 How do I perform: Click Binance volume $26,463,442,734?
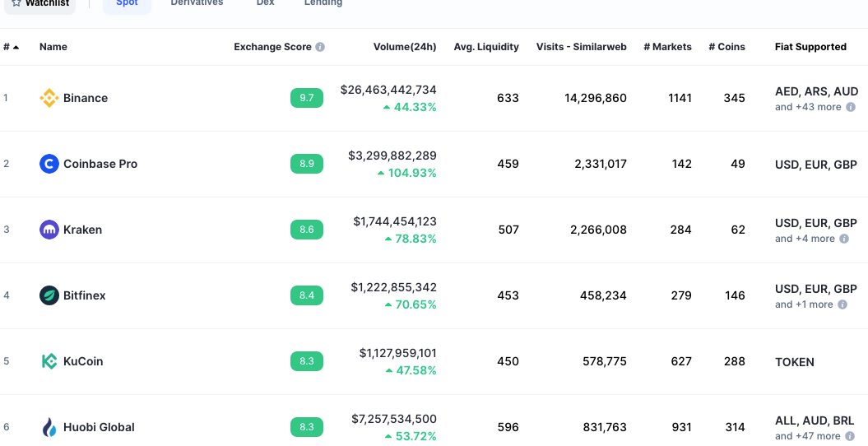(x=388, y=90)
